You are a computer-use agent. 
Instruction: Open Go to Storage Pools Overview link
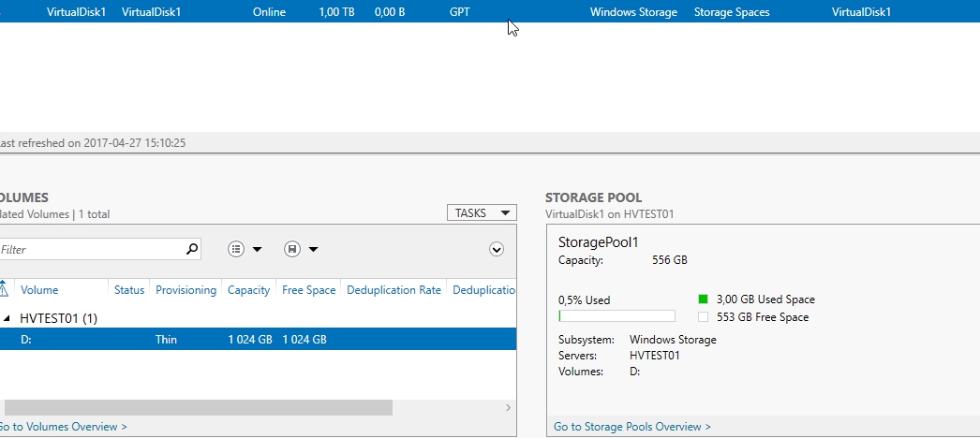tap(631, 427)
